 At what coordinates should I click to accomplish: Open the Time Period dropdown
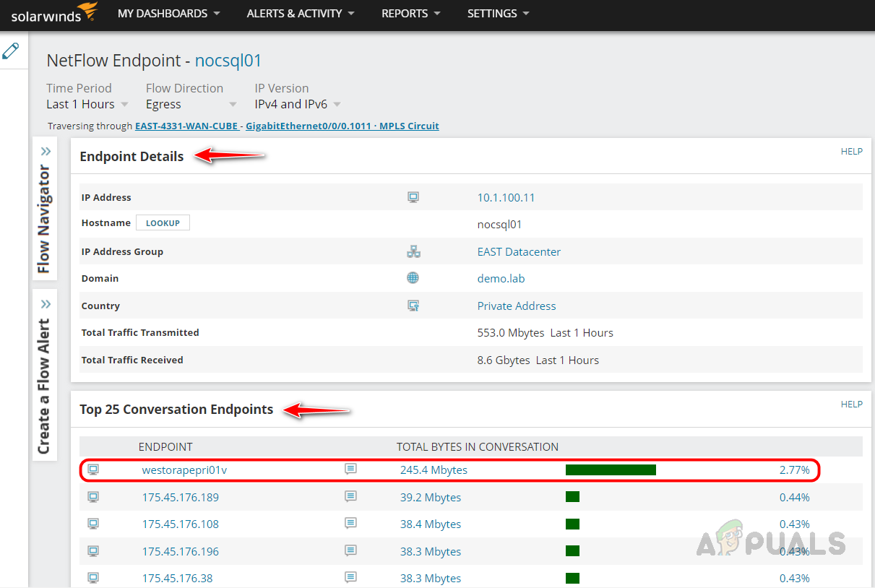[x=87, y=104]
